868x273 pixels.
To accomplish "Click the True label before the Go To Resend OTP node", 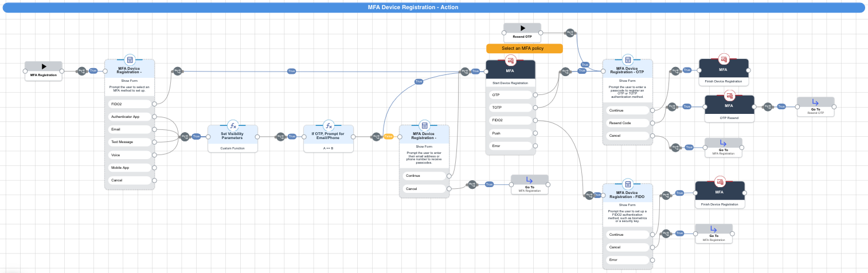I will [781, 106].
